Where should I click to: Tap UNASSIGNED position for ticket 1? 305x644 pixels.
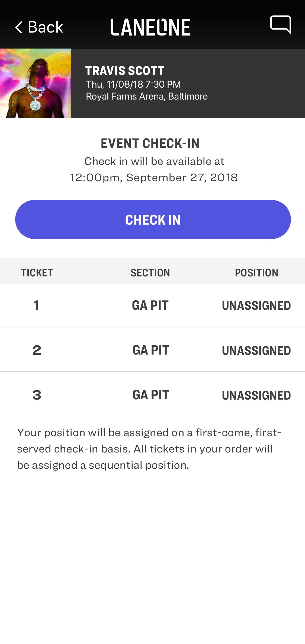click(x=256, y=306)
